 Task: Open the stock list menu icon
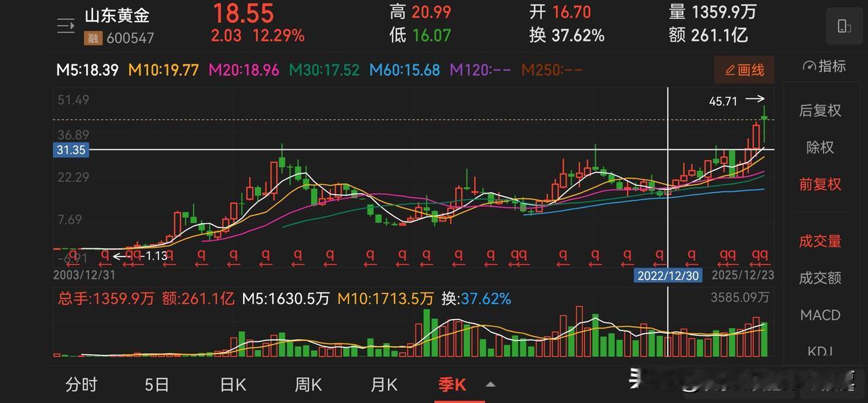coord(66,26)
